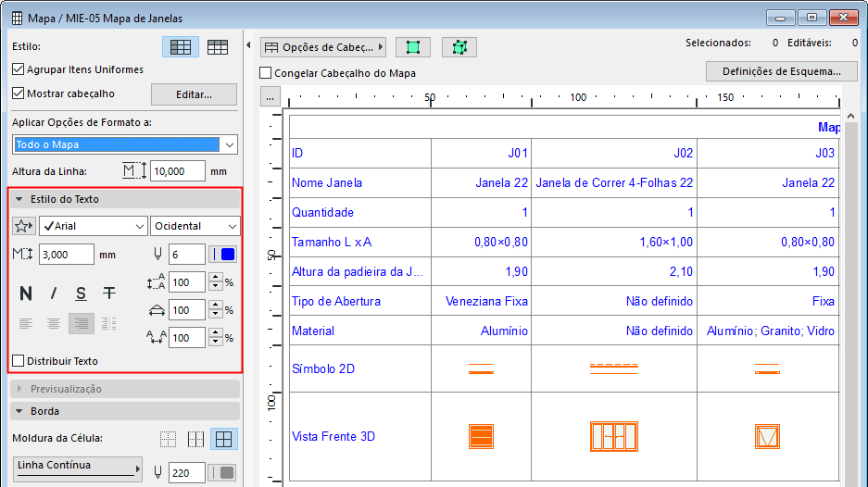Select the Nome Janela row label
The width and height of the screenshot is (868, 487).
[x=327, y=182]
